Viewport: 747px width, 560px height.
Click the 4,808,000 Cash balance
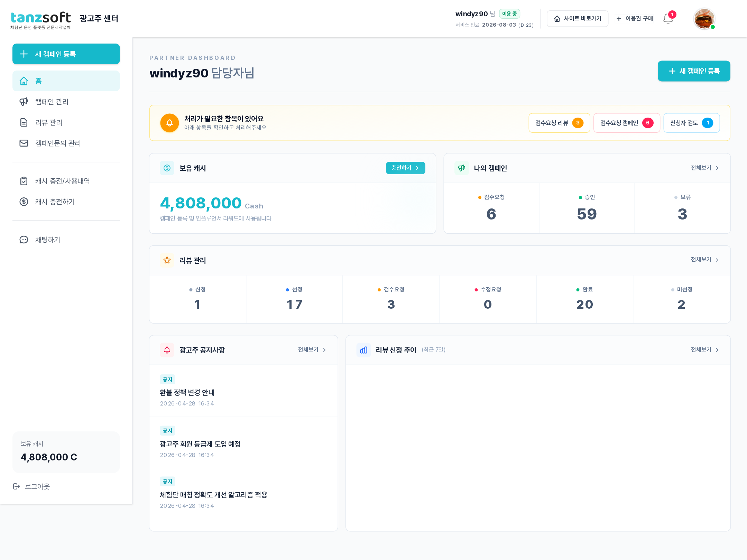212,203
